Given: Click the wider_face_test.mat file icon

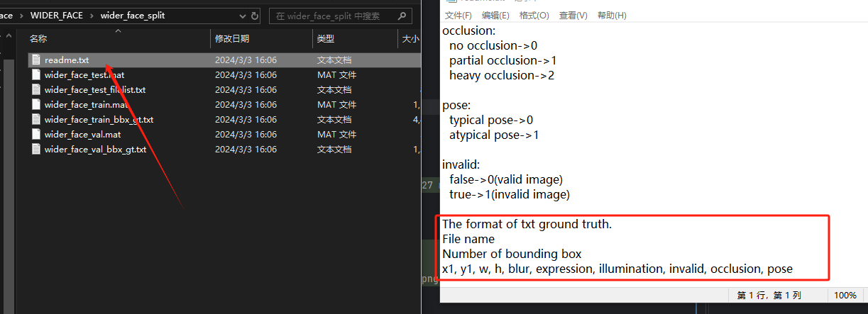Looking at the screenshot, I should 36,75.
